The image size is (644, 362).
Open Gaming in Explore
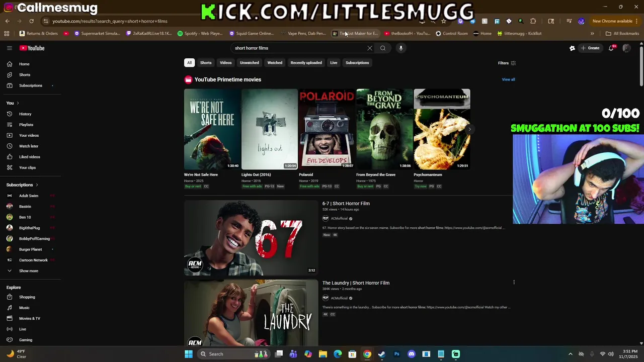(x=25, y=340)
